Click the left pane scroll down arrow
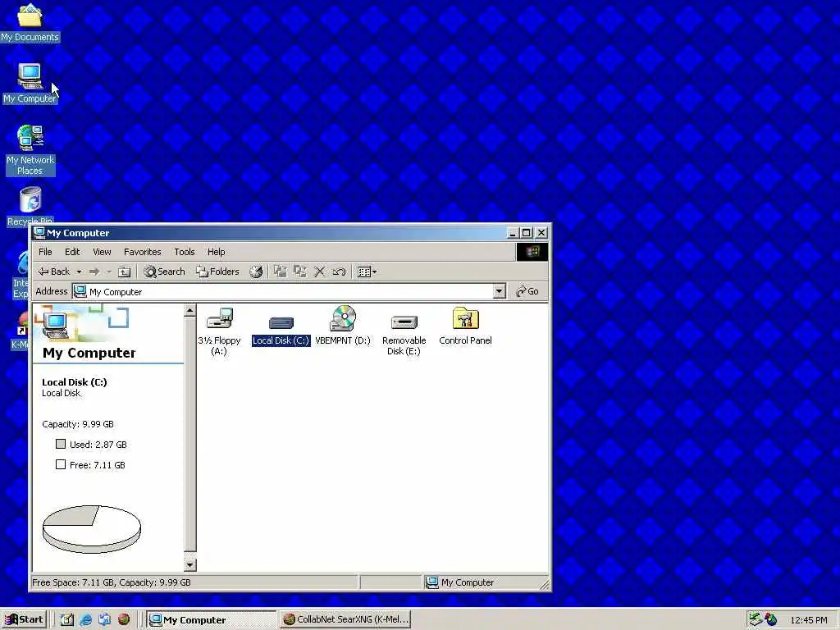 (x=189, y=564)
